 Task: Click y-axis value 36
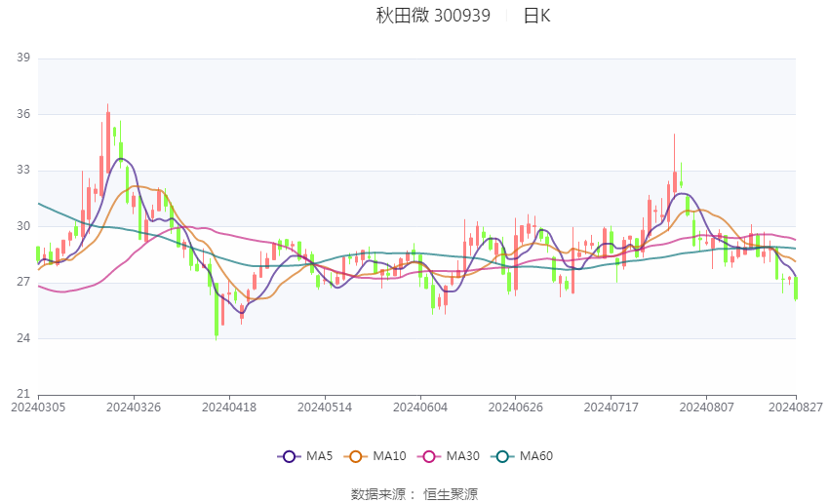(x=23, y=114)
